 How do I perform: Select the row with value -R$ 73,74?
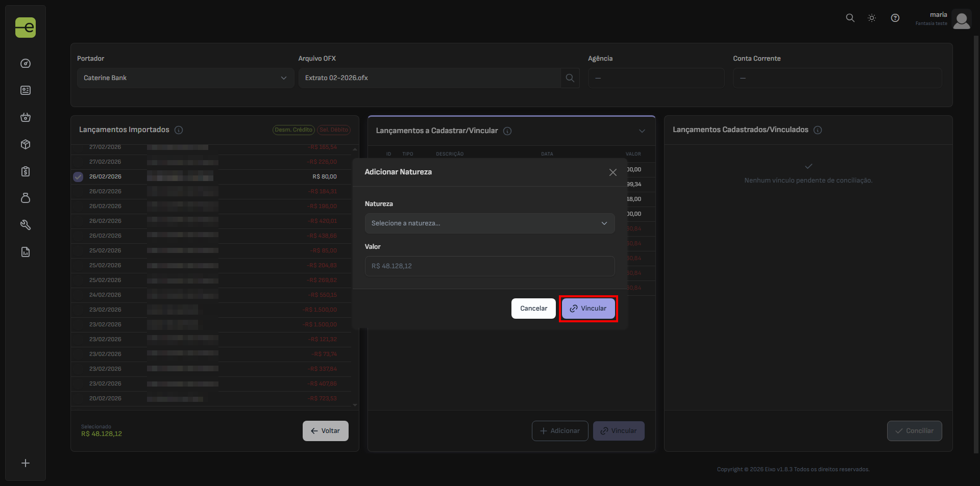tap(211, 354)
